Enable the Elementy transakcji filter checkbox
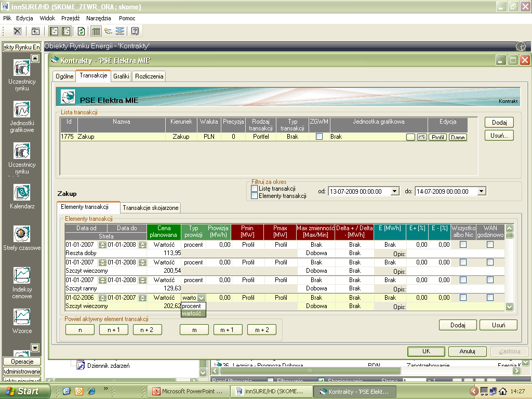 coord(254,195)
